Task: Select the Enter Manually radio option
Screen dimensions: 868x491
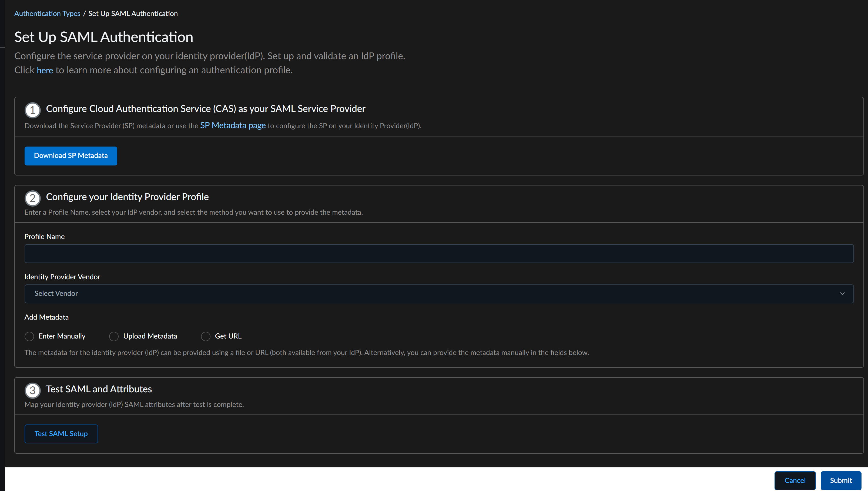Action: click(x=29, y=336)
